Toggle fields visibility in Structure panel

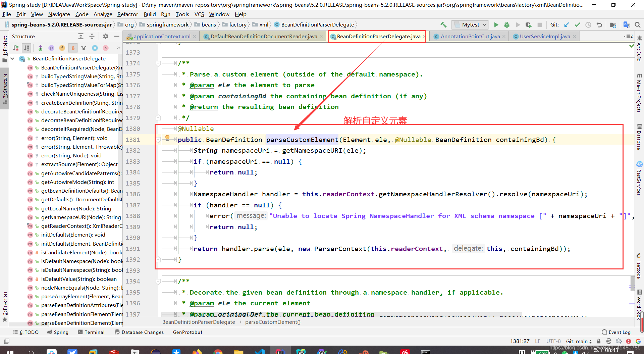pos(62,48)
